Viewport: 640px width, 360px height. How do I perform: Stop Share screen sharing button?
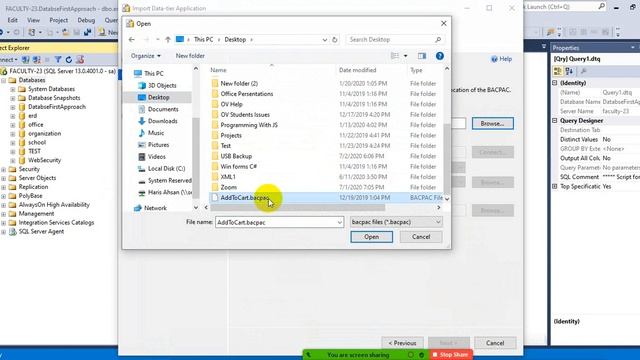click(450, 355)
